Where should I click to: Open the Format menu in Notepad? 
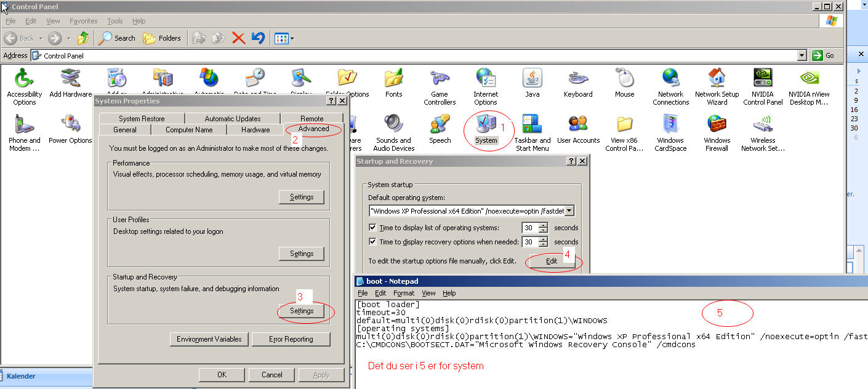[x=404, y=293]
